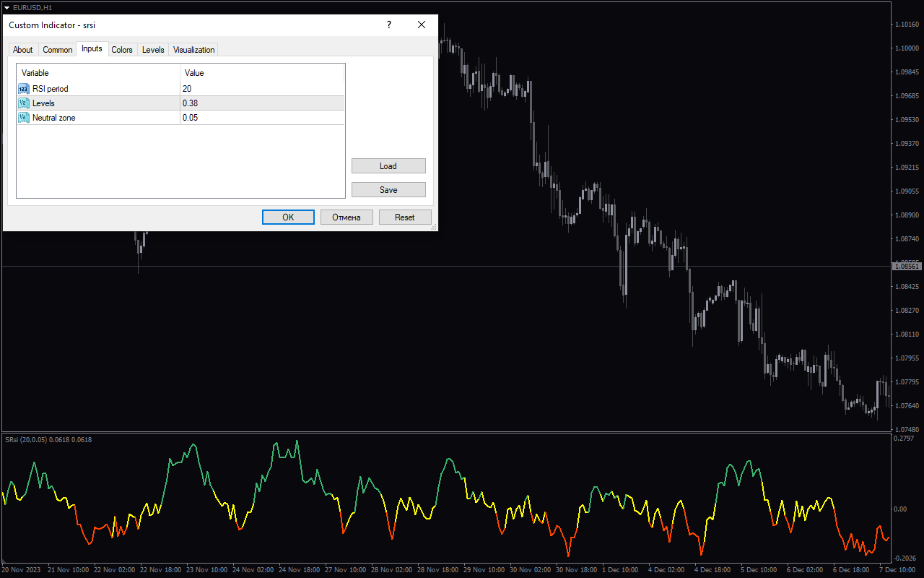Viewport: 924px width, 578px height.
Task: Click the Neutral zone variable type icon
Action: 24,118
